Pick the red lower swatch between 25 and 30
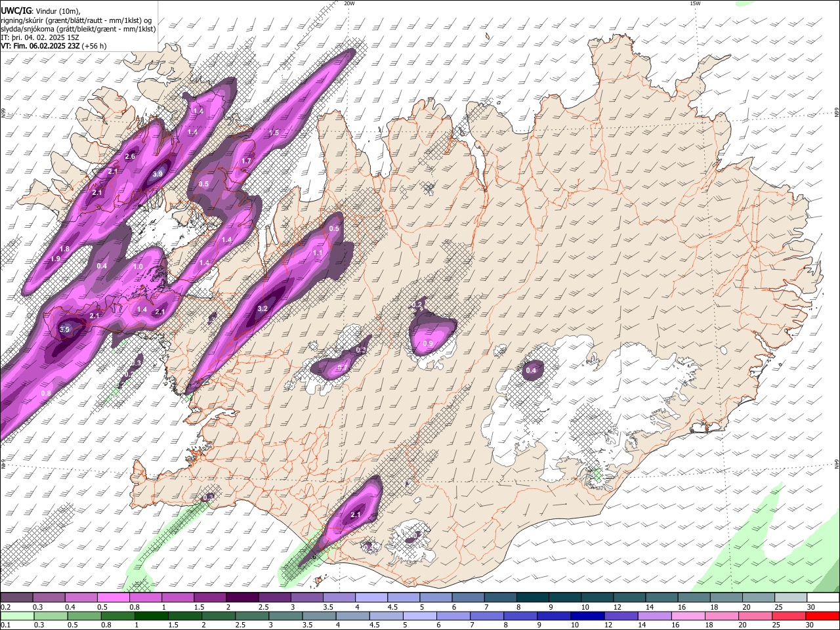The height and width of the screenshot is (630, 840). coord(788,616)
